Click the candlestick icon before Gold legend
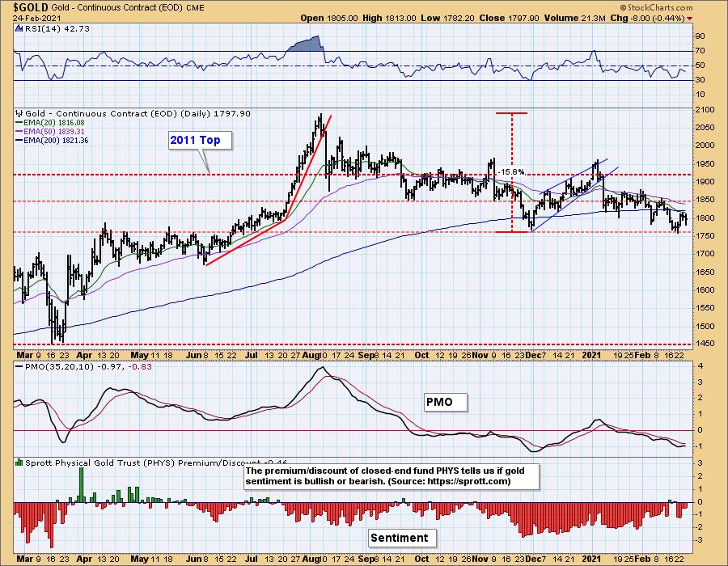 19,113
